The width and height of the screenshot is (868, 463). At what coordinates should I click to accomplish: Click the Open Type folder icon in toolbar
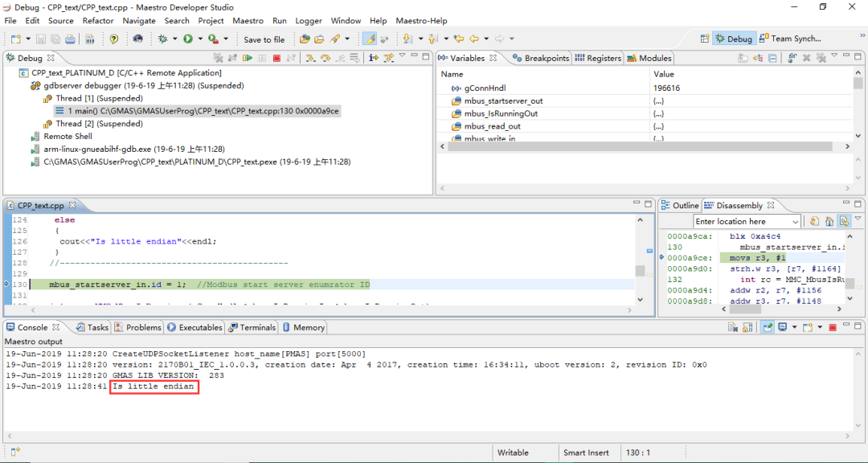pyautogui.click(x=304, y=39)
